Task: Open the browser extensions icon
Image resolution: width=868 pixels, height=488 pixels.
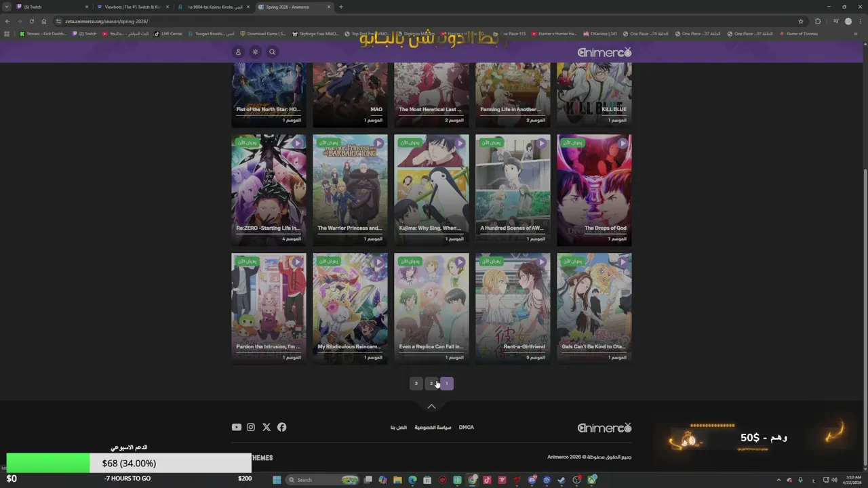Action: click(x=818, y=21)
